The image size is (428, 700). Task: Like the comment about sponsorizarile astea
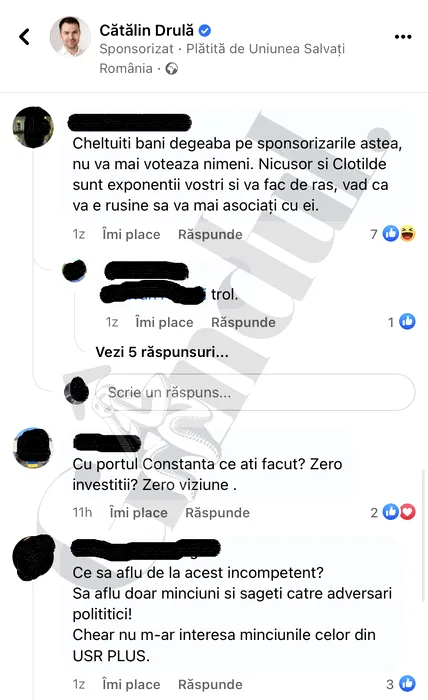coord(131,234)
